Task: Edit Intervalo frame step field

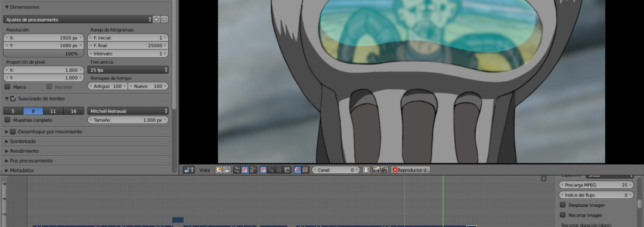Action: click(128, 53)
